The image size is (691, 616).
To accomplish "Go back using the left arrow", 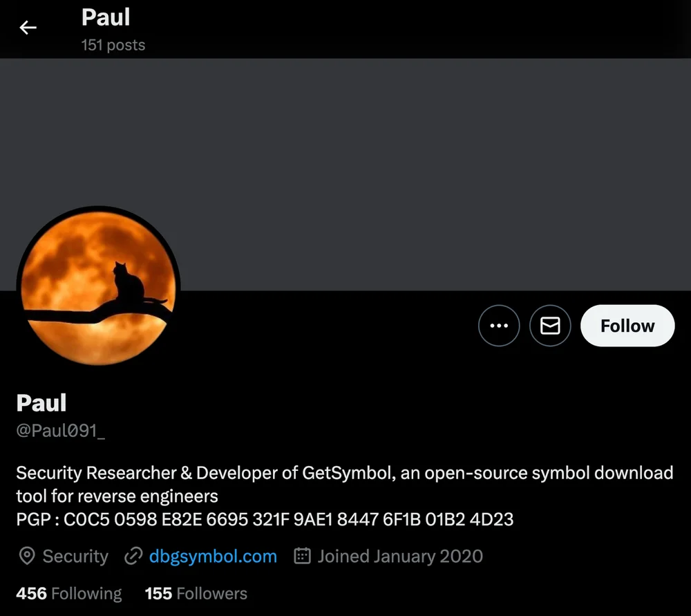I will point(28,28).
